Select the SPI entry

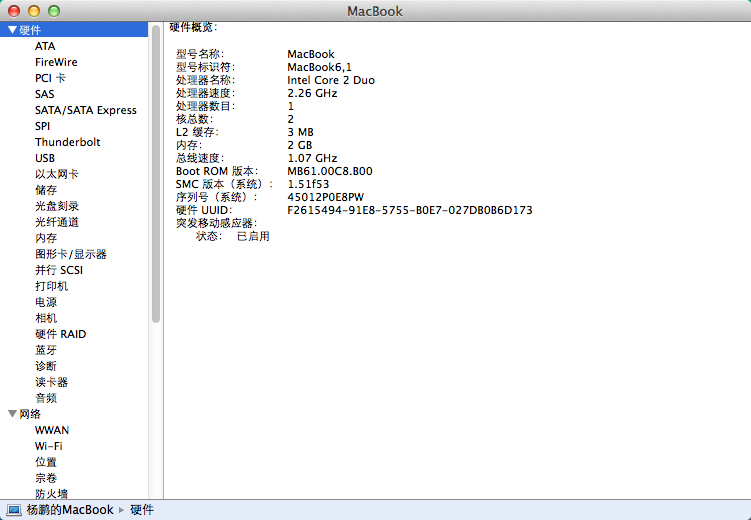point(42,126)
